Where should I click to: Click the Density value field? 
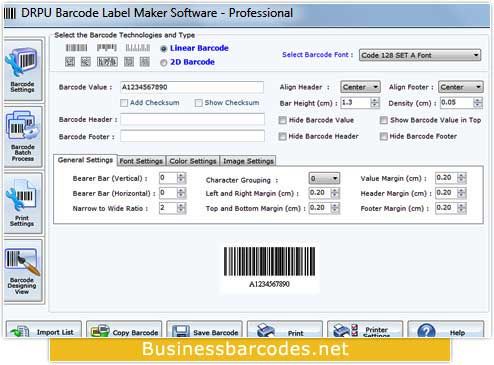[x=457, y=103]
